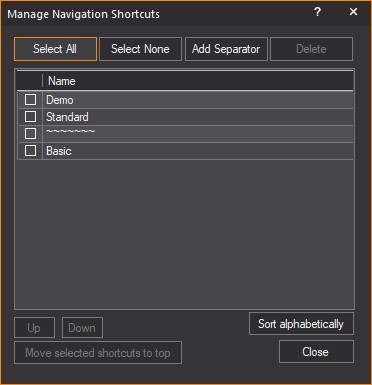
Task: Choose Select None
Action: point(140,49)
